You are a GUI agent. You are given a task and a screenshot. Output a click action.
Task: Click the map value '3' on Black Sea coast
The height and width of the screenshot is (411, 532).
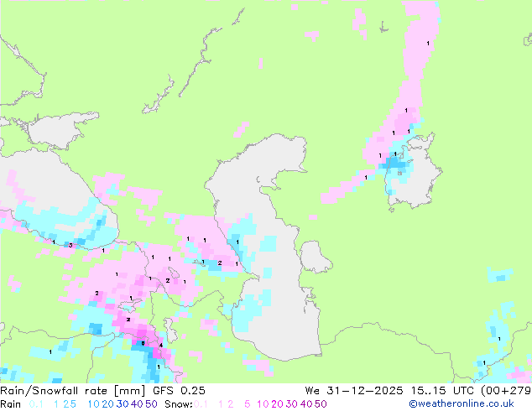click(70, 245)
